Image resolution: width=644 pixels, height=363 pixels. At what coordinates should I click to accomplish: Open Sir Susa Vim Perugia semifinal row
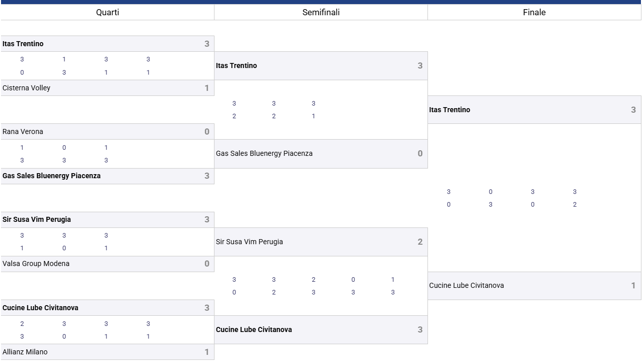[320, 242]
